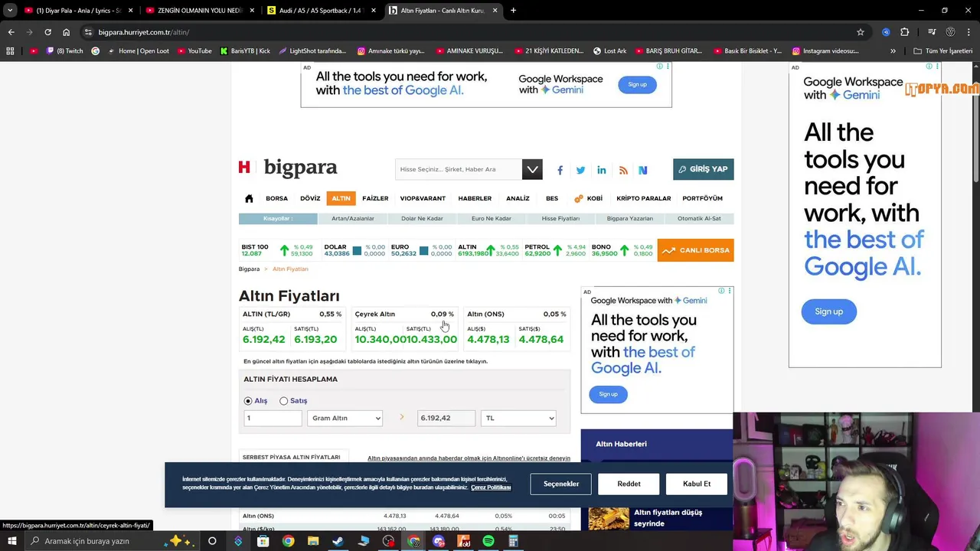The width and height of the screenshot is (980, 551).
Task: Click Çeyrek Altın price heading
Action: [x=375, y=314]
